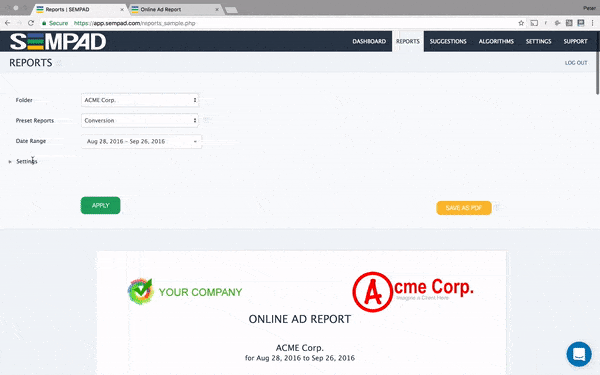
Task: Close the Online Ad Report tab
Action: pos(217,9)
